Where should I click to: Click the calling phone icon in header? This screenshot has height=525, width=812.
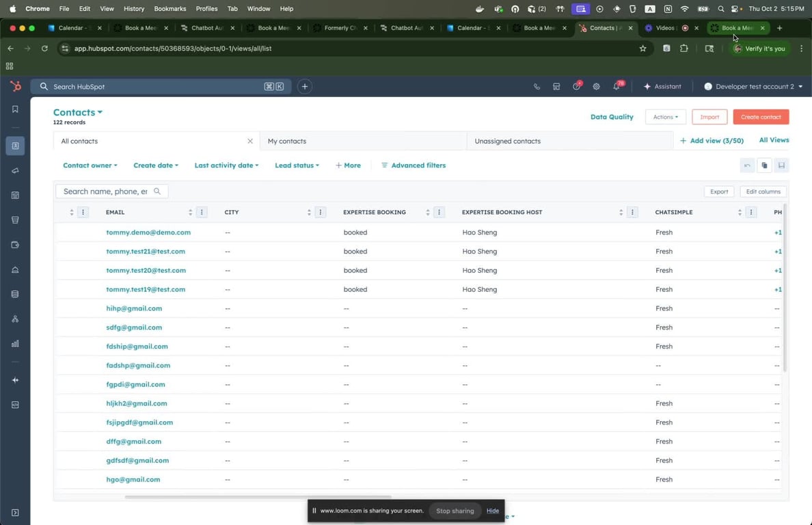click(537, 87)
